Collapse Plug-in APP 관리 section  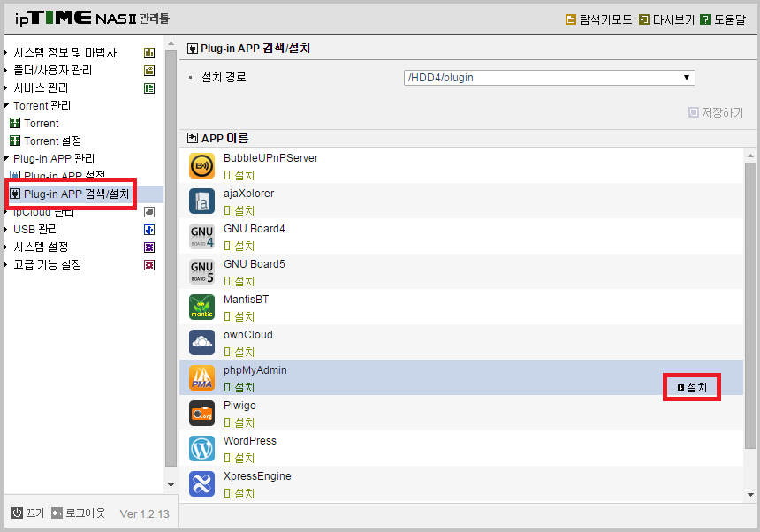(54, 158)
